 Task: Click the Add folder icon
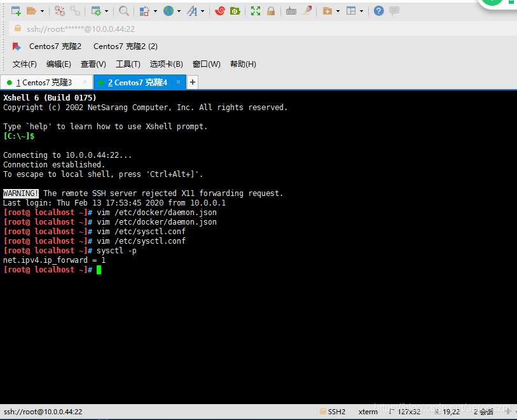pyautogui.click(x=327, y=11)
